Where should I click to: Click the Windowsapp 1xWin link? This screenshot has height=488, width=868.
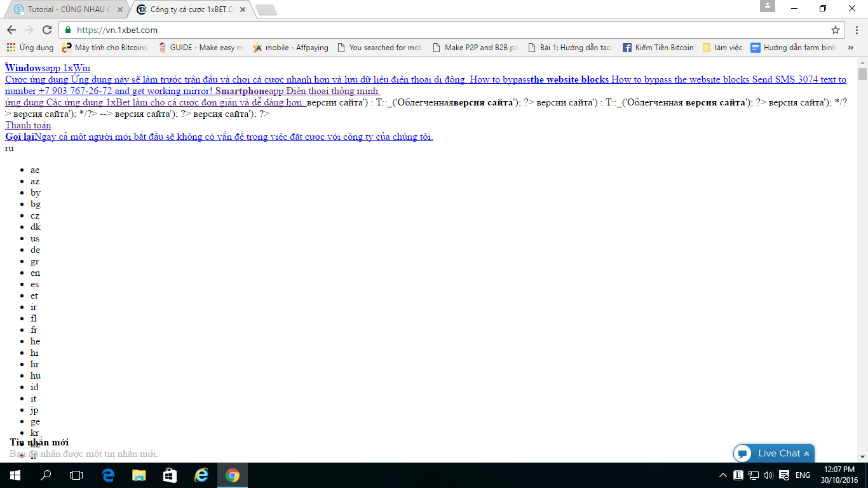48,68
